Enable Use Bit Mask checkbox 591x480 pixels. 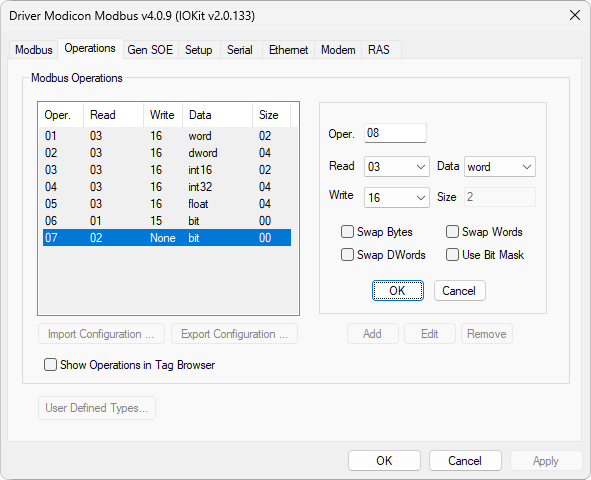click(x=452, y=255)
